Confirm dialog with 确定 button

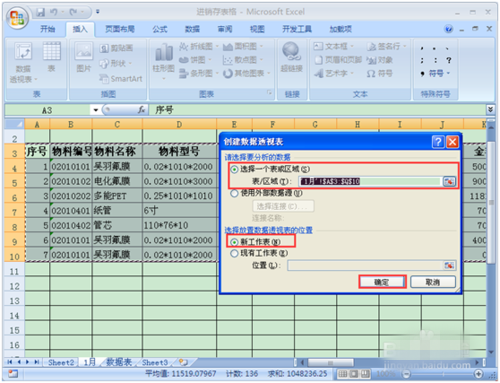coord(382,282)
